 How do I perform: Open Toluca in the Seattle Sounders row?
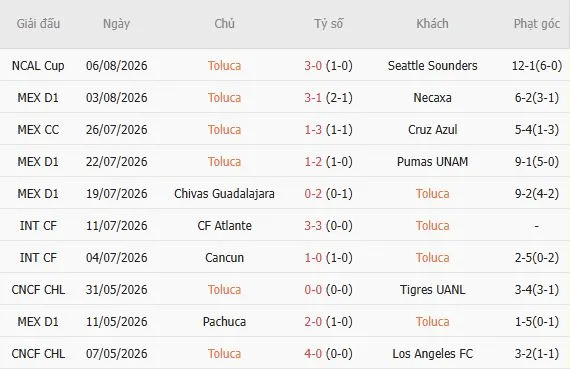pos(224,66)
